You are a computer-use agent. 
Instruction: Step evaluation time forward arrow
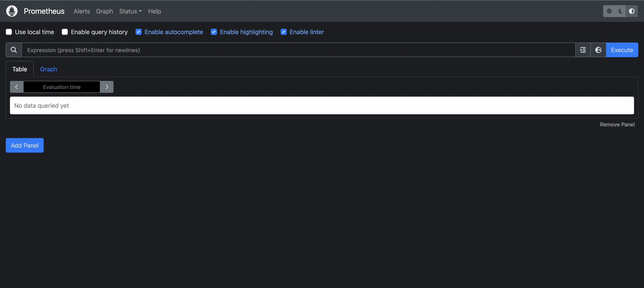107,87
